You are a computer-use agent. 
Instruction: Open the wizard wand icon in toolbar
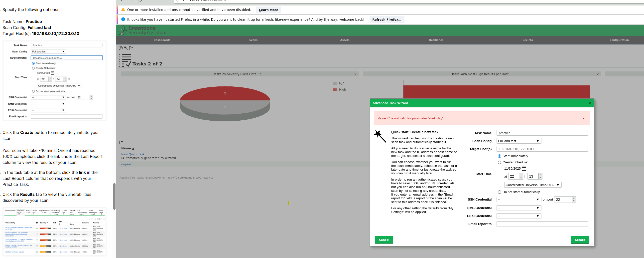[126, 48]
